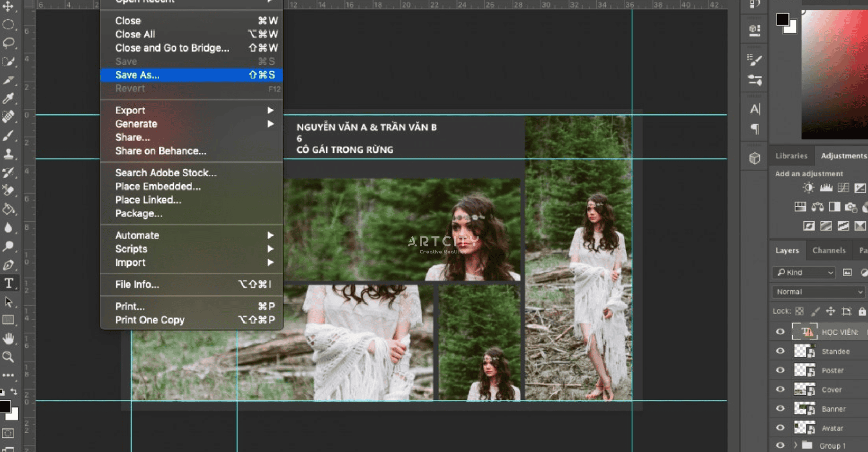Switch to the Channels tab

point(829,250)
